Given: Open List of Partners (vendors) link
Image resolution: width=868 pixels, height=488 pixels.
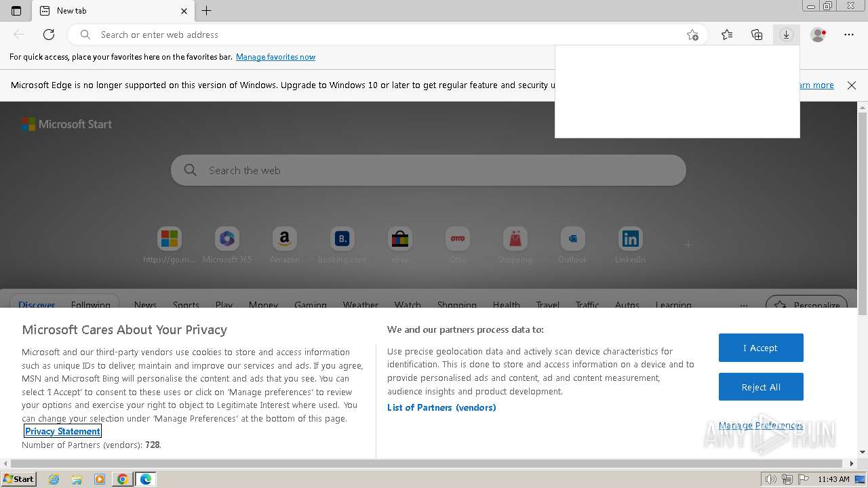Looking at the screenshot, I should click(441, 407).
